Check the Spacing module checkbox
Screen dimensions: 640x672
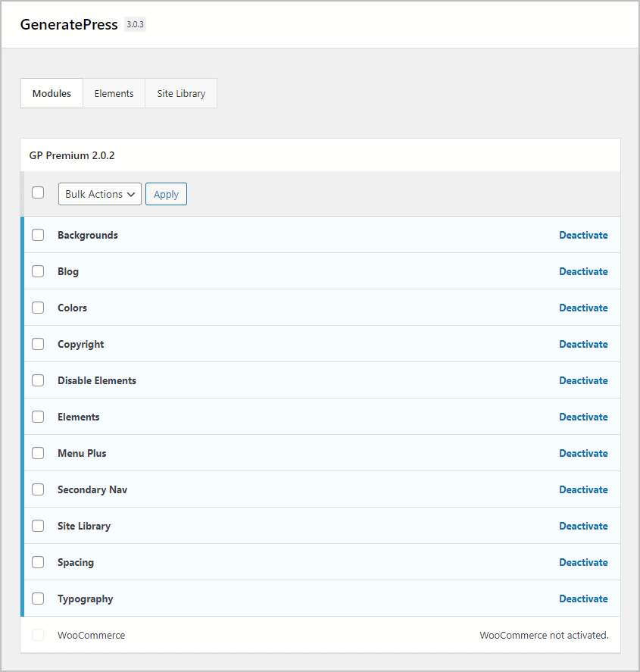pos(38,562)
